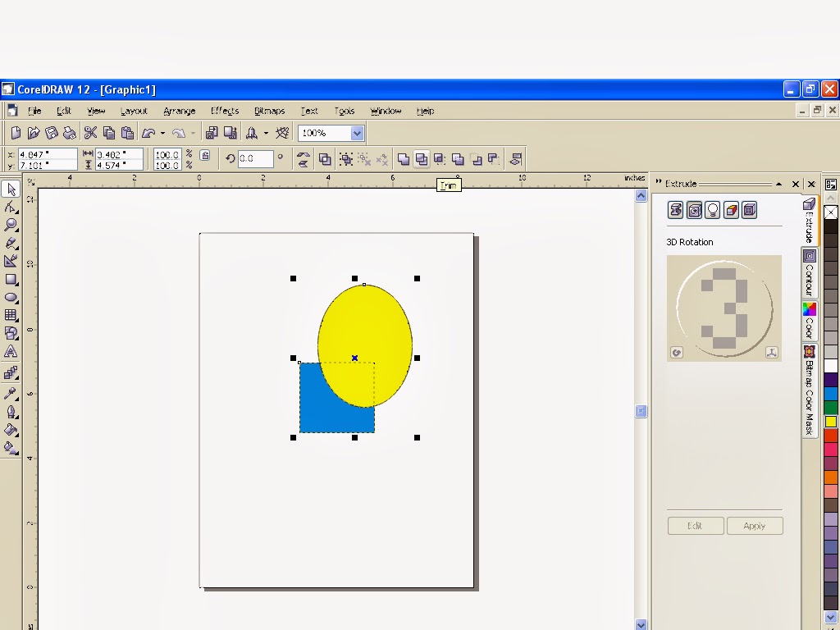Toggle the non-proportional scaling lock
840x630 pixels.
point(205,156)
